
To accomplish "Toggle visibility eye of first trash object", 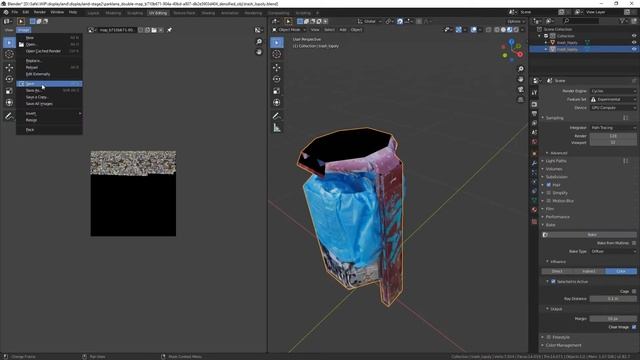I will pos(634,42).
